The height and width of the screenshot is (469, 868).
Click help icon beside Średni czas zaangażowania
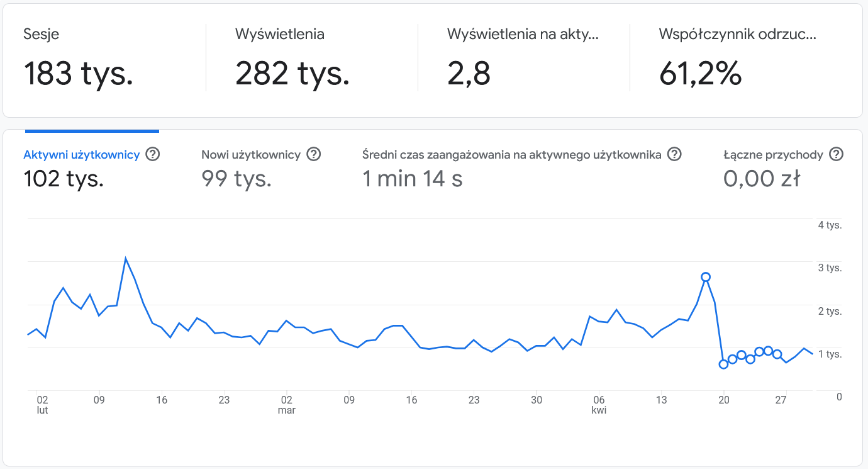674,154
